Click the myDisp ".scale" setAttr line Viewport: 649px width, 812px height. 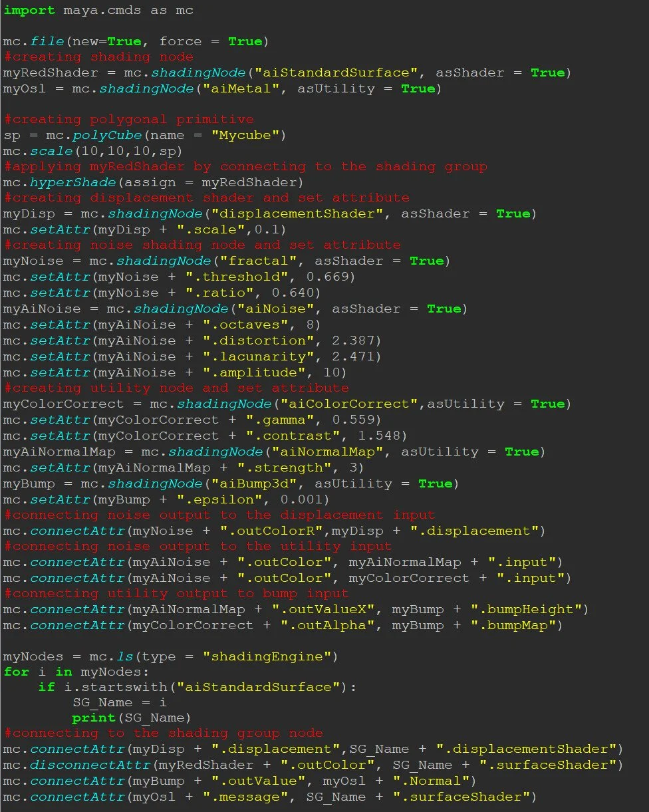pyautogui.click(x=145, y=229)
